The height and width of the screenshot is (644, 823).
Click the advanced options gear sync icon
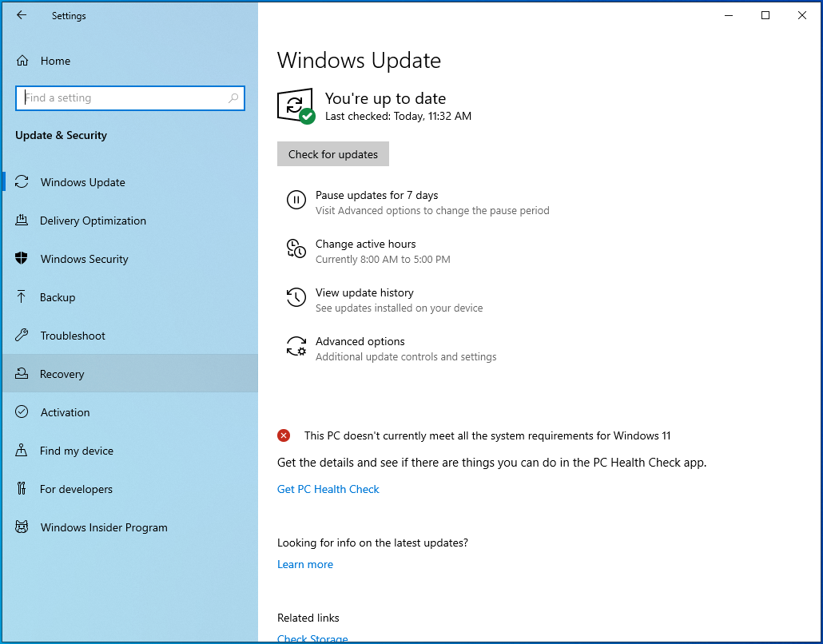296,347
